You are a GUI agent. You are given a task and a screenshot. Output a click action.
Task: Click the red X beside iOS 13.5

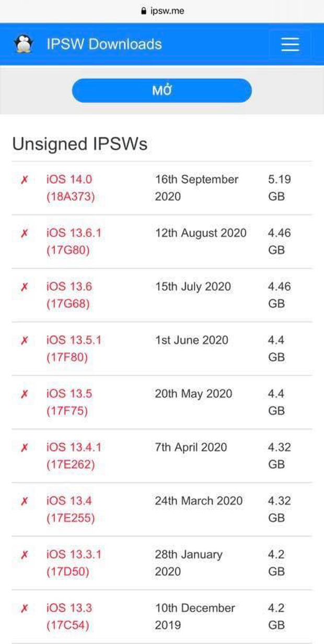[x=24, y=395]
